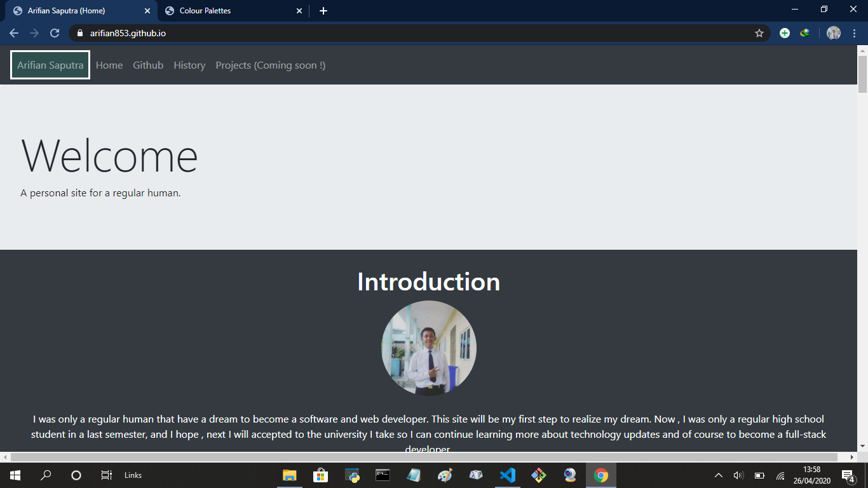868x488 pixels.
Task: Open the Windows Start menu
Action: point(15,475)
